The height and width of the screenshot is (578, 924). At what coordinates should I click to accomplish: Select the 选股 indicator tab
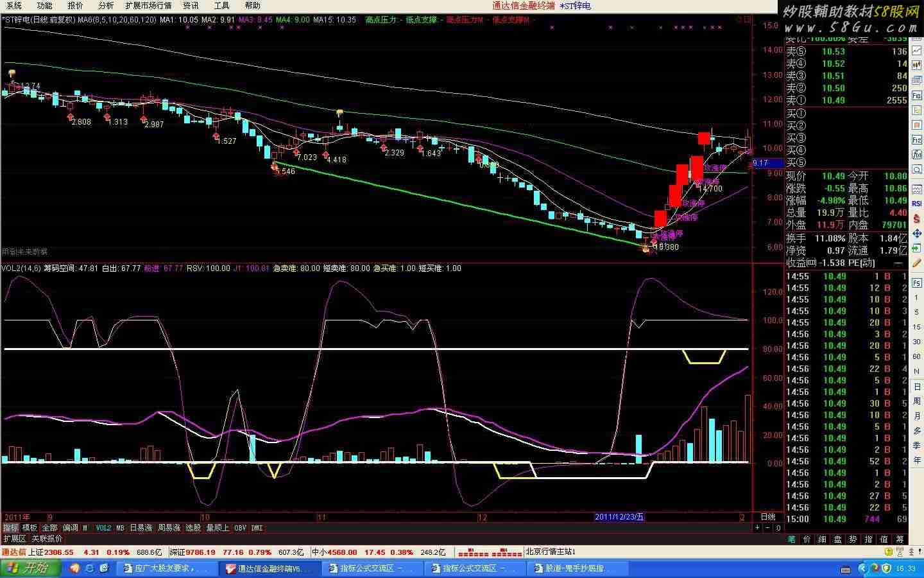tap(193, 528)
